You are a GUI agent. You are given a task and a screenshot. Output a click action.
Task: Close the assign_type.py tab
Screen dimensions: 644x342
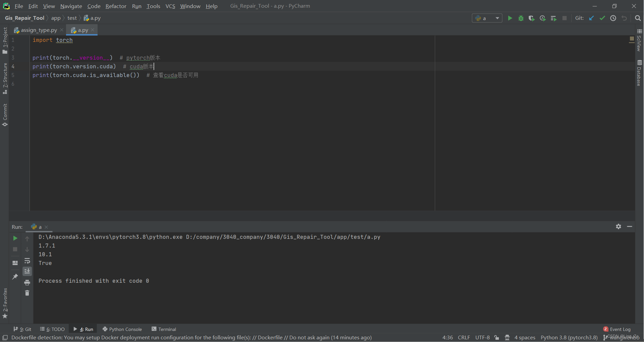tap(62, 30)
